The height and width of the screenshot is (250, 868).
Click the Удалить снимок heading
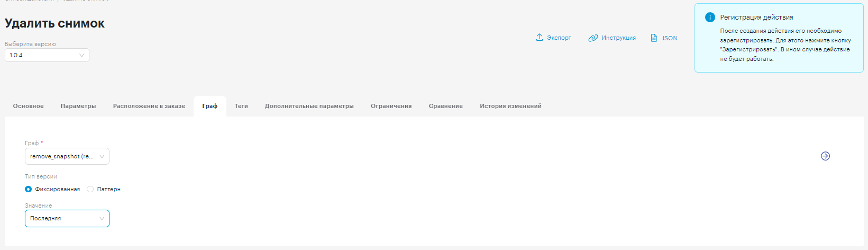(55, 23)
